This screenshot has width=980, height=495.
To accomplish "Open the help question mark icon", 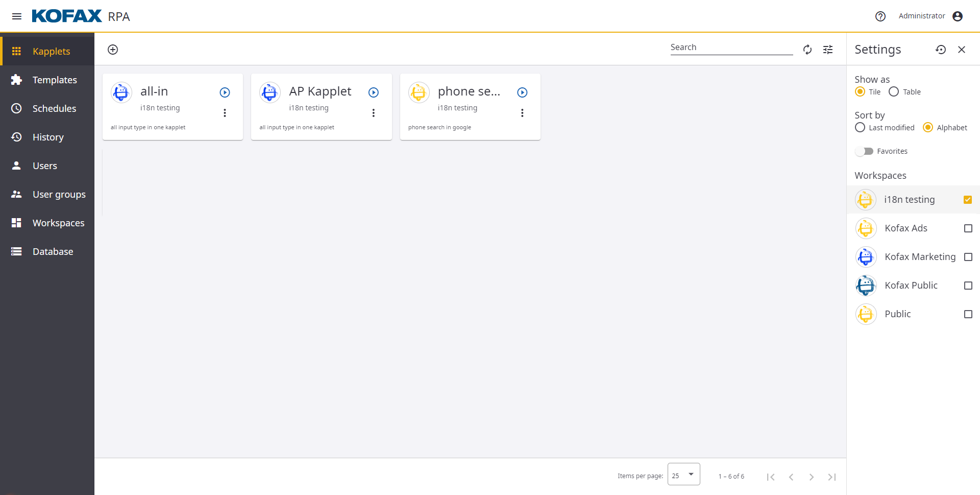I will point(880,16).
